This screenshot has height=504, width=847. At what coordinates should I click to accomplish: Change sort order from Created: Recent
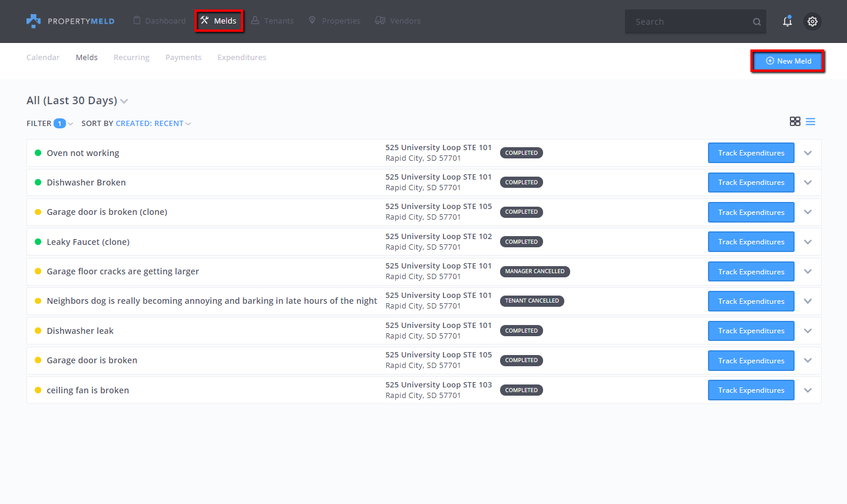point(153,124)
